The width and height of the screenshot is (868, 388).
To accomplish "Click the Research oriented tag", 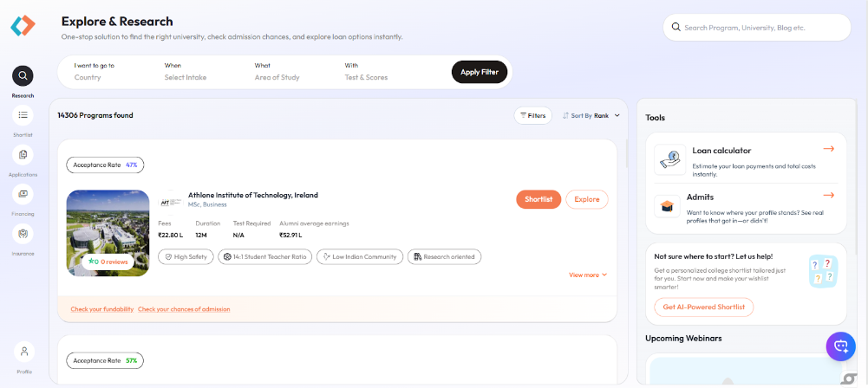I will pyautogui.click(x=445, y=257).
